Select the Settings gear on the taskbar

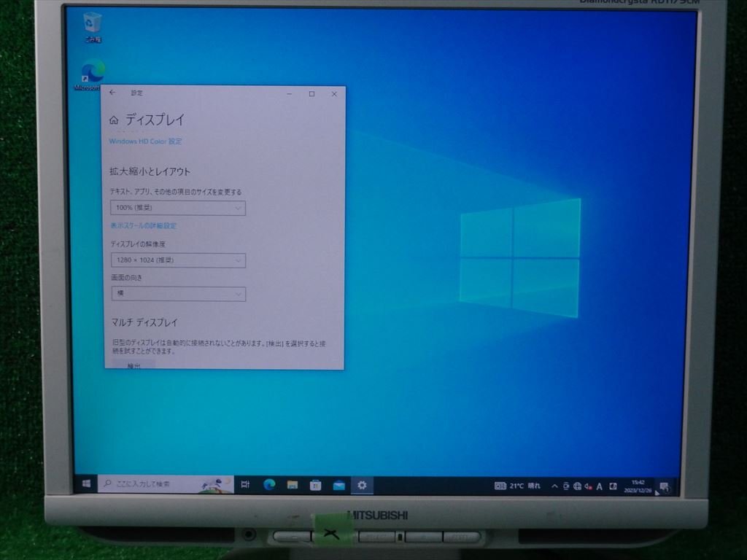[x=362, y=485]
